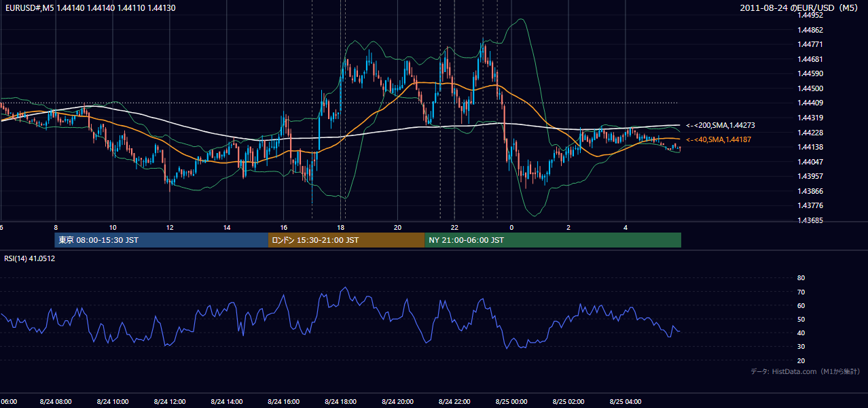The width and height of the screenshot is (868, 408).
Task: Click bottom time label 8/25 04:00
Action: [x=626, y=402]
